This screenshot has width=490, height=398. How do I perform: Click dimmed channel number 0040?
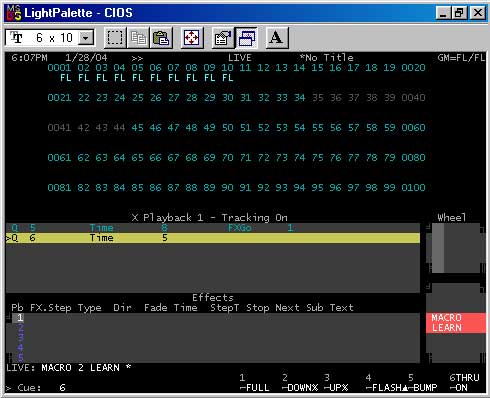413,98
